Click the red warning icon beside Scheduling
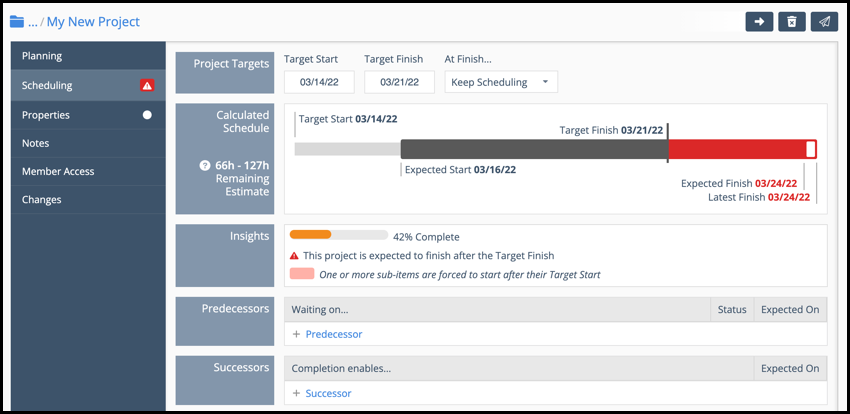The width and height of the screenshot is (850, 414). click(x=147, y=86)
